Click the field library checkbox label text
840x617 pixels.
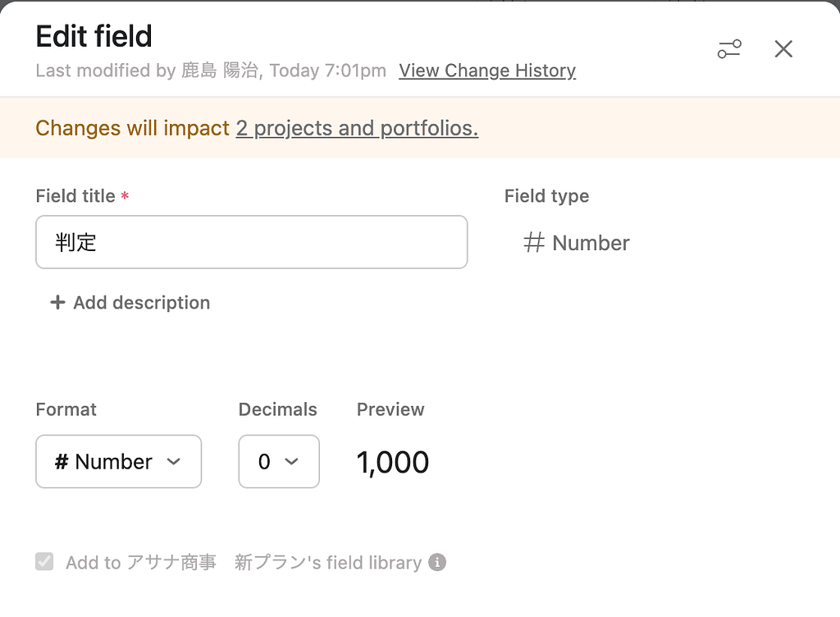[244, 563]
